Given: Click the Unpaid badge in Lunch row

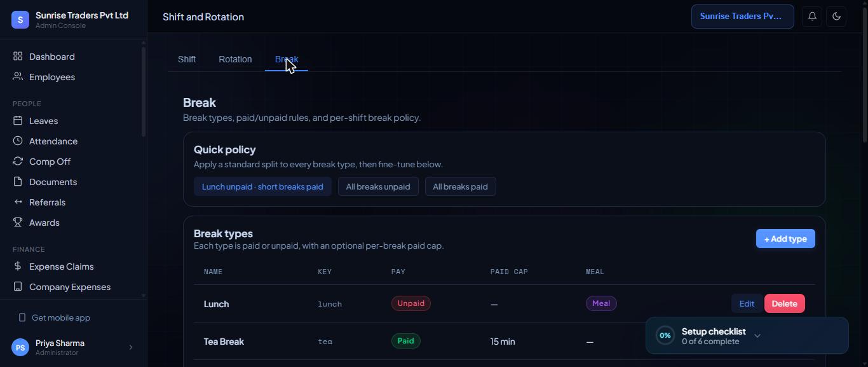Looking at the screenshot, I should click(x=411, y=303).
